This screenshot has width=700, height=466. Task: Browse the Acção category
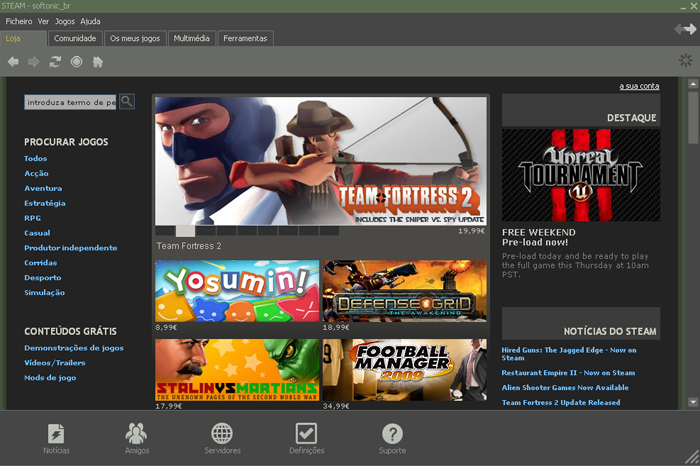coord(37,173)
